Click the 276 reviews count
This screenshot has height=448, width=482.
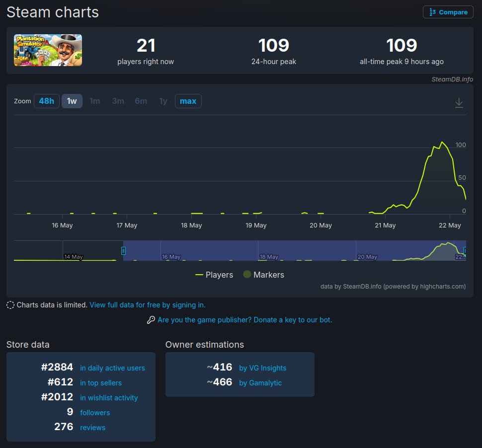[64, 427]
